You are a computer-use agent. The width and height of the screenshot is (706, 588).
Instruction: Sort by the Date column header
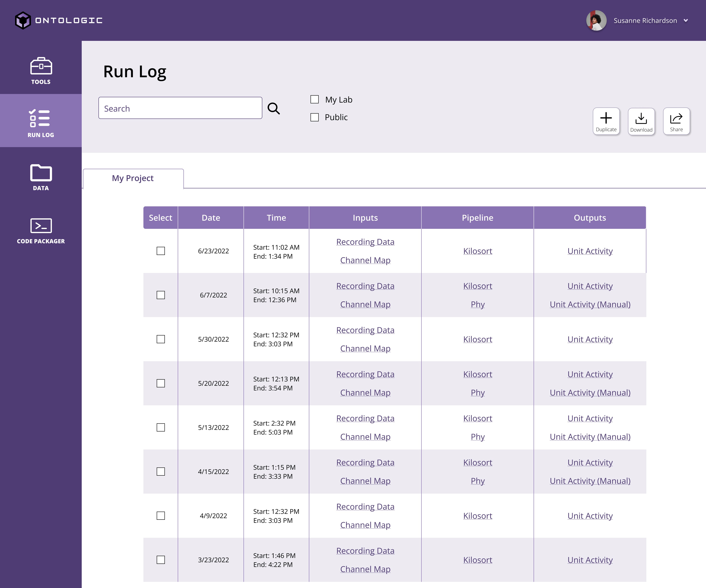(210, 218)
